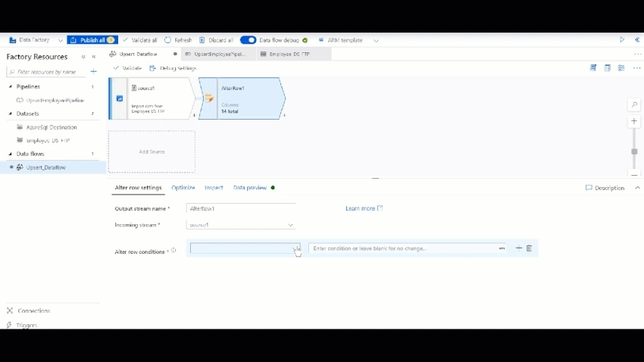Click the play icon at top right
This screenshot has width=644, height=362.
[x=622, y=40]
